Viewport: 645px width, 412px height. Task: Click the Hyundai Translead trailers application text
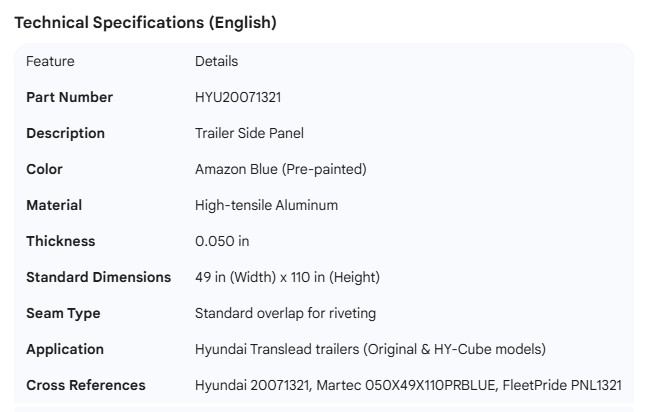(x=370, y=349)
